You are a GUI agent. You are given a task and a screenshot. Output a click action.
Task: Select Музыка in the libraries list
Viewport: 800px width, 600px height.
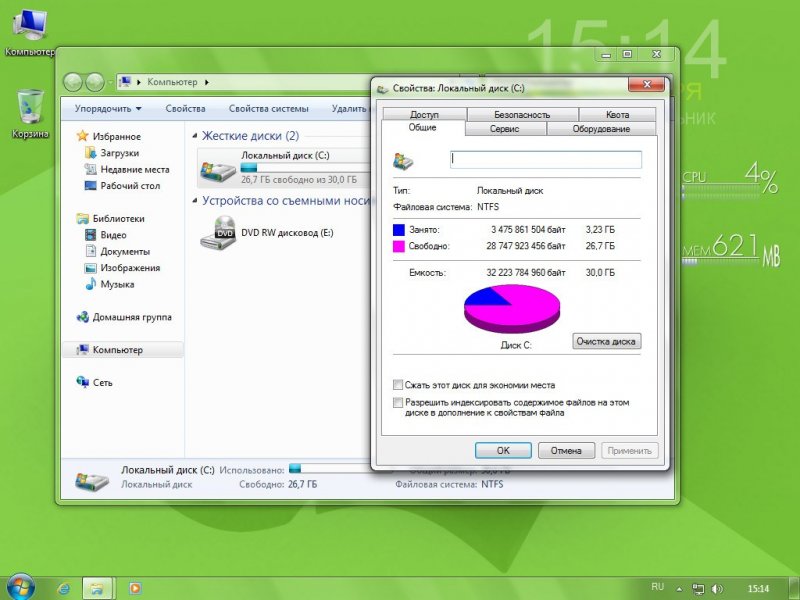coord(117,284)
